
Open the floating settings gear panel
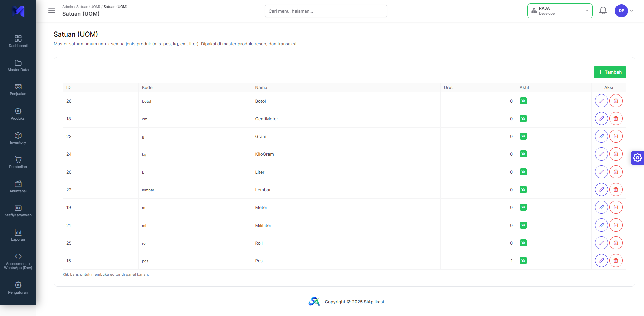[637, 158]
